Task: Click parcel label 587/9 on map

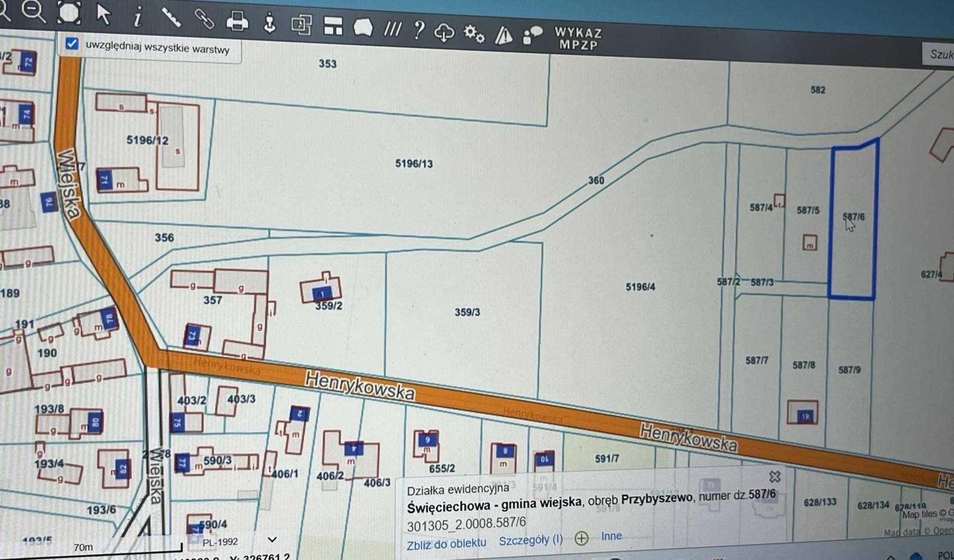Action: [x=849, y=370]
